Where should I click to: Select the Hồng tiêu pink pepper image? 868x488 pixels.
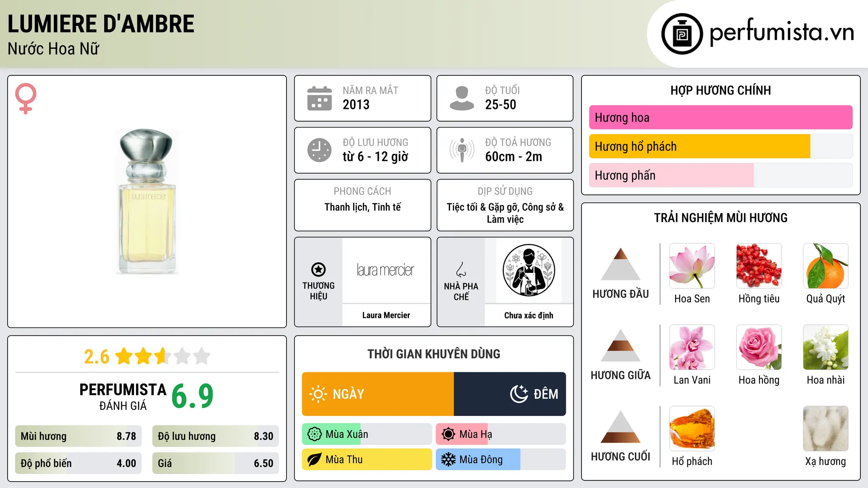click(x=759, y=266)
